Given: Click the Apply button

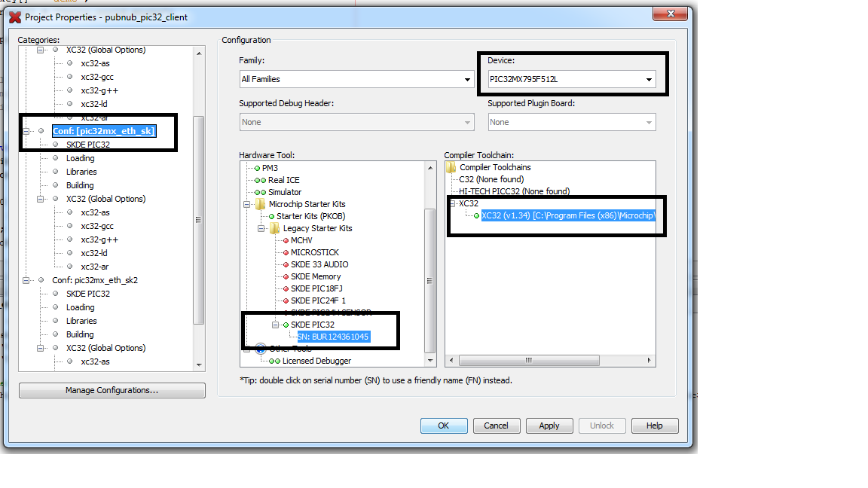Looking at the screenshot, I should [549, 425].
